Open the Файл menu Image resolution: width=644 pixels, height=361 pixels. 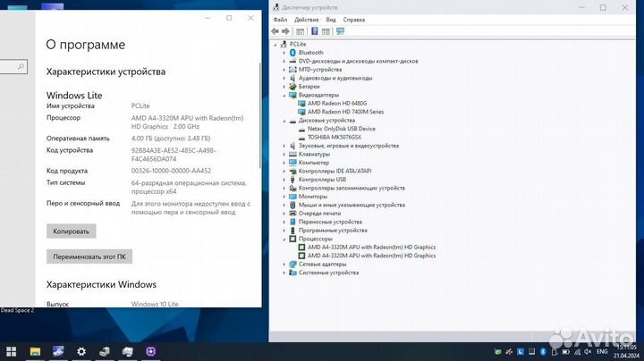pos(280,20)
